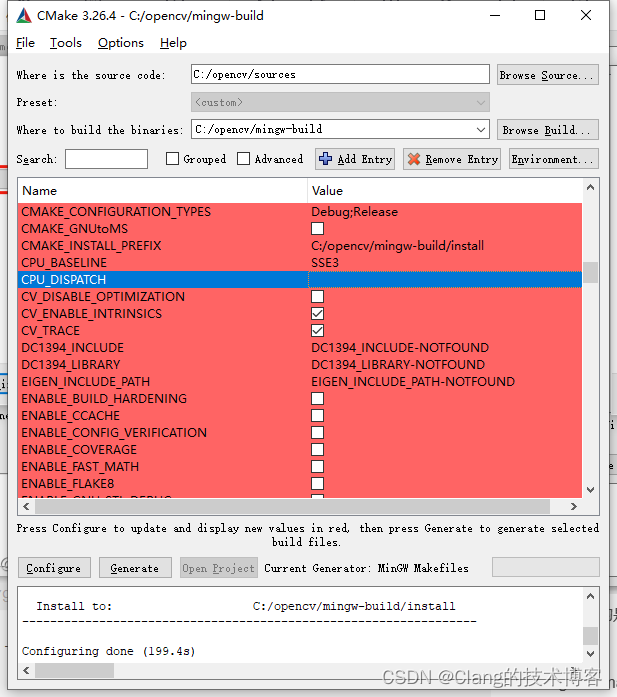Click the cache list horizontal scroll left arrow
Viewport: 617px width, 697px height.
26,506
